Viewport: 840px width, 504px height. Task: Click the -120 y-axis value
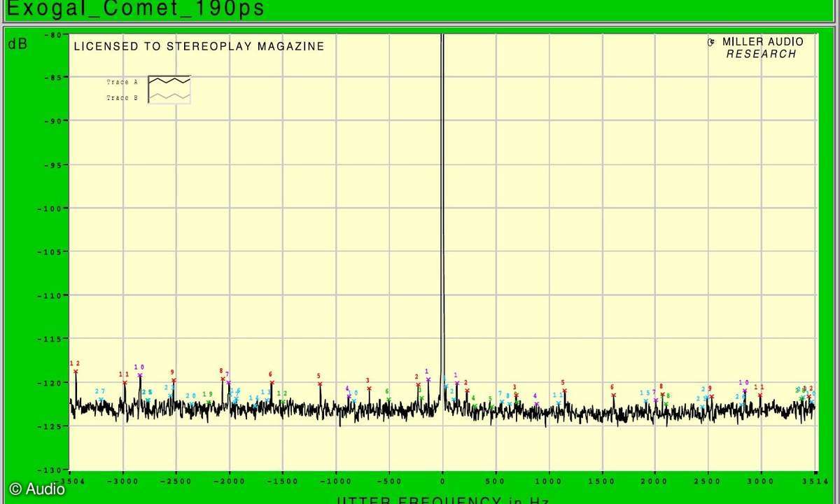[49, 382]
